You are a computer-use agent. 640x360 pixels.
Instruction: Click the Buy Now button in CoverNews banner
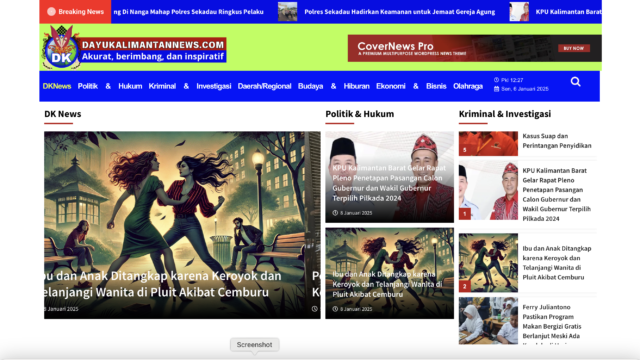[573, 48]
